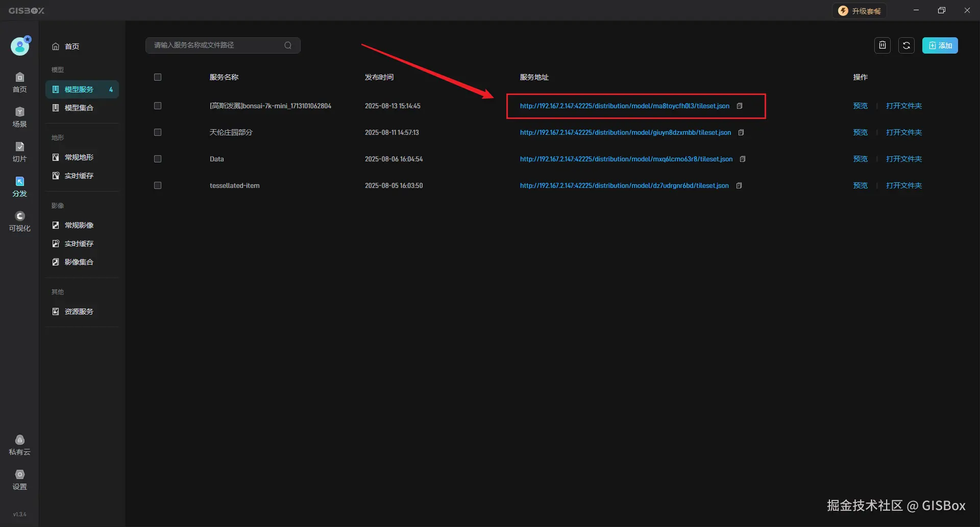Image resolution: width=980 pixels, height=527 pixels.
Task: Open the giuyn8dzxmbb tileset.json link
Action: pos(626,133)
